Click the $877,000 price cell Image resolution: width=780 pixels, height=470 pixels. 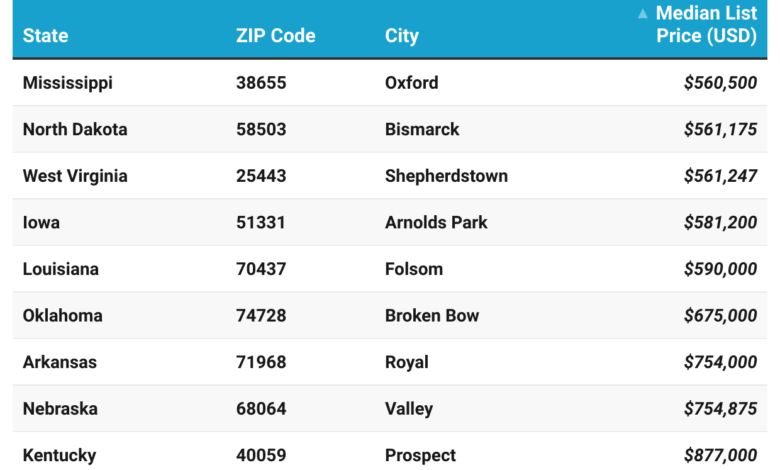(x=720, y=455)
